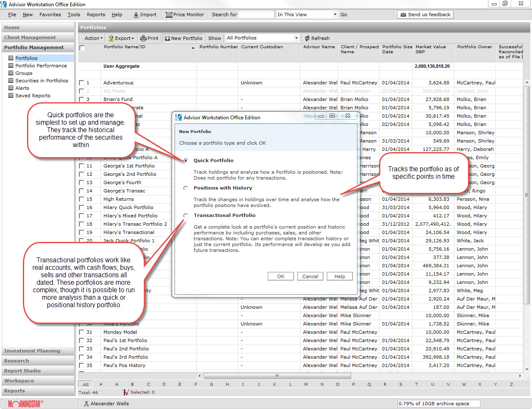Click the New Portfolio toolbar button
Image resolution: width=532 pixels, height=409 pixels.
click(x=183, y=38)
